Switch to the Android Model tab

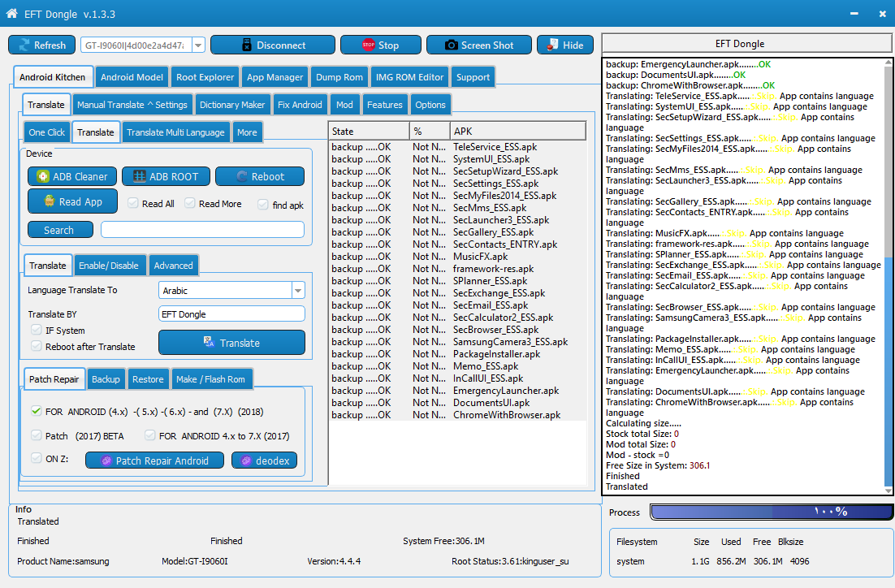coord(132,77)
